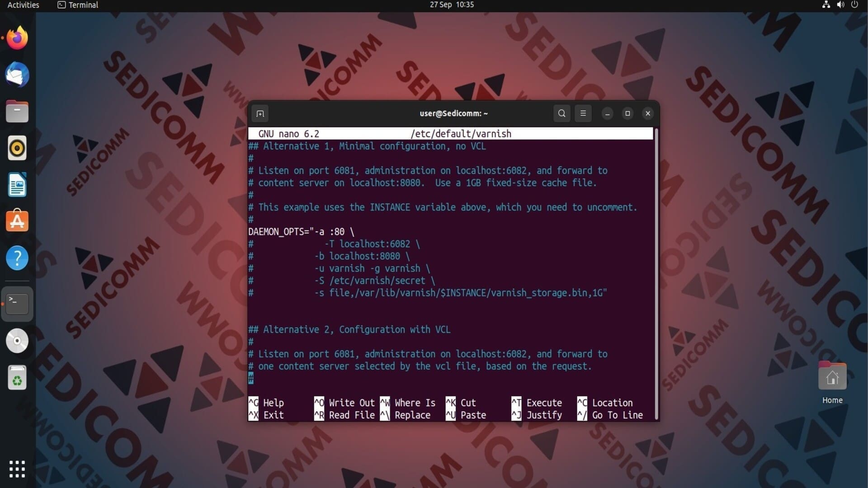Open the clock showing 27 Sep 10:35

click(452, 5)
